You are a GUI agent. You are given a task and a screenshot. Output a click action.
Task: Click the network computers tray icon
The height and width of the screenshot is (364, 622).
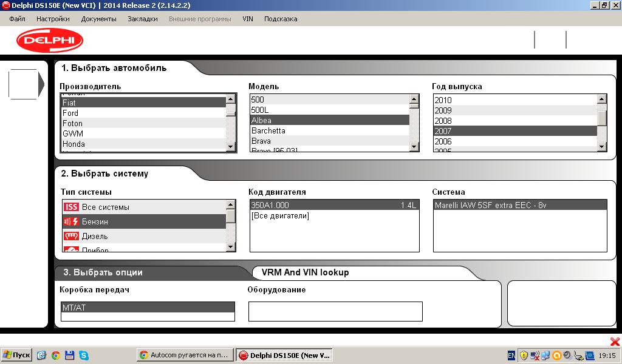pyautogui.click(x=545, y=356)
